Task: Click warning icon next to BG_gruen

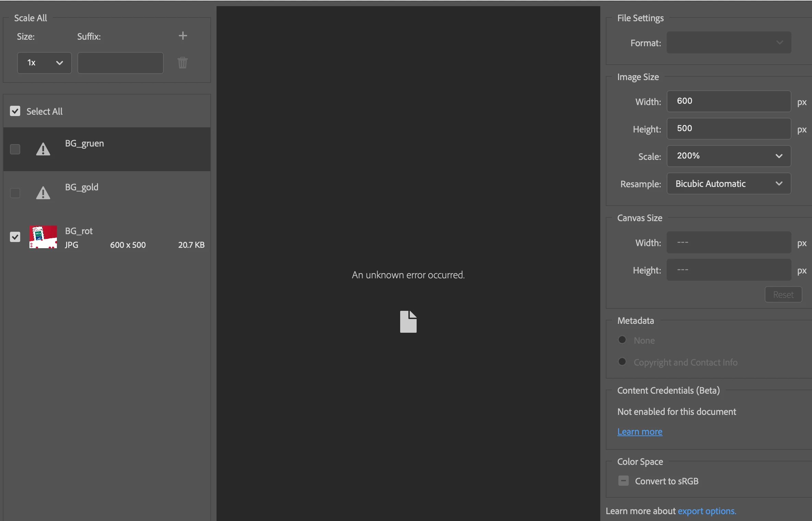Action: [43, 149]
